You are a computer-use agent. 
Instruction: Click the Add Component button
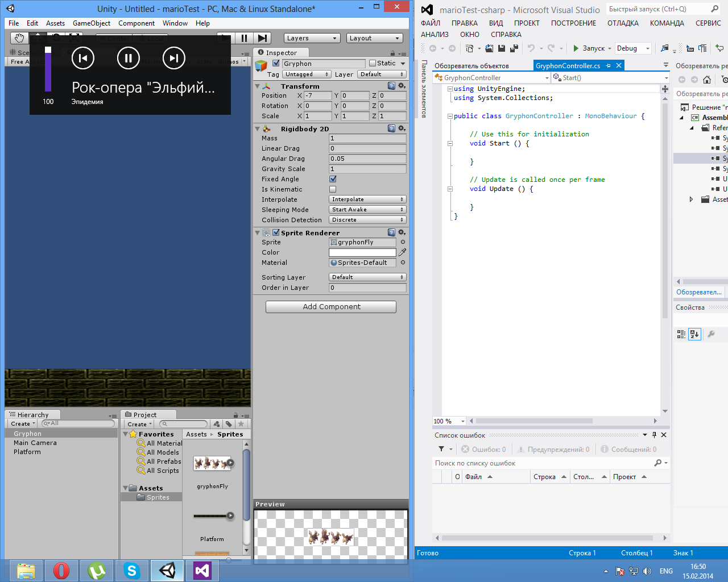[x=331, y=307]
